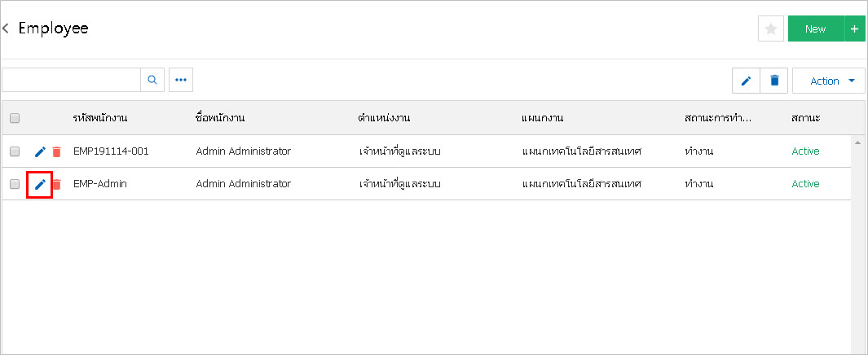
Task: Tick the select-all checkbox in table header
Action: pos(15,118)
